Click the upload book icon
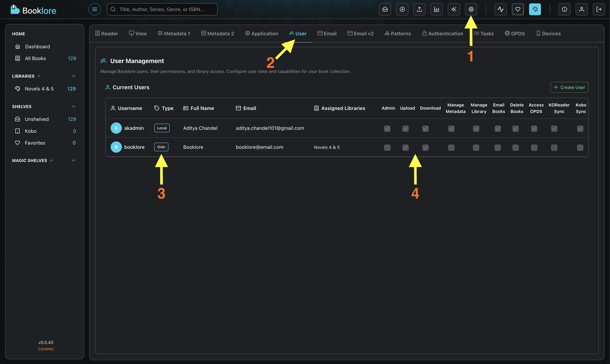 [x=419, y=9]
